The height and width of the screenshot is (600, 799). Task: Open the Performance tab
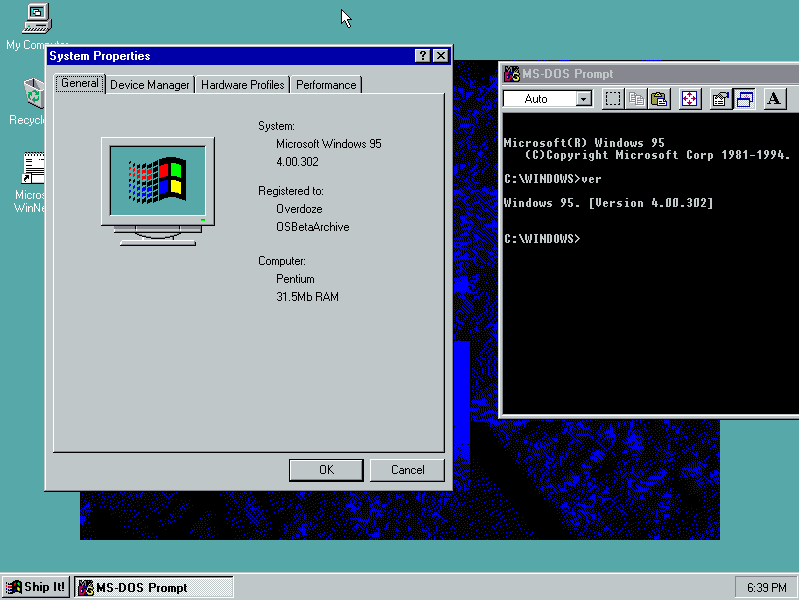tap(326, 85)
